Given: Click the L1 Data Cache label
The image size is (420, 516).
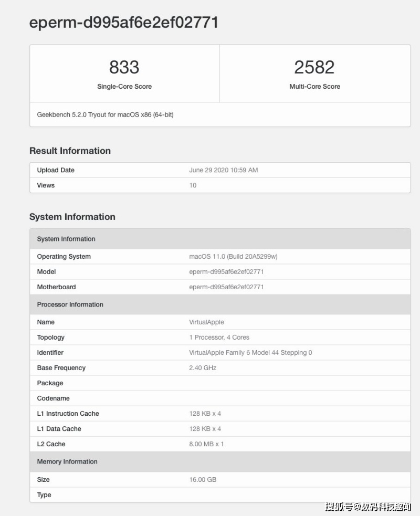Looking at the screenshot, I should pyautogui.click(x=59, y=429).
